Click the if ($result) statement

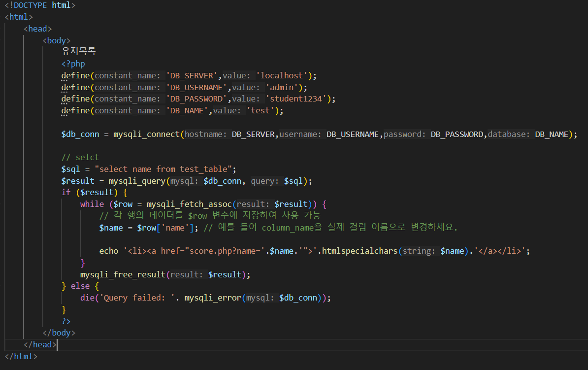coord(95,193)
